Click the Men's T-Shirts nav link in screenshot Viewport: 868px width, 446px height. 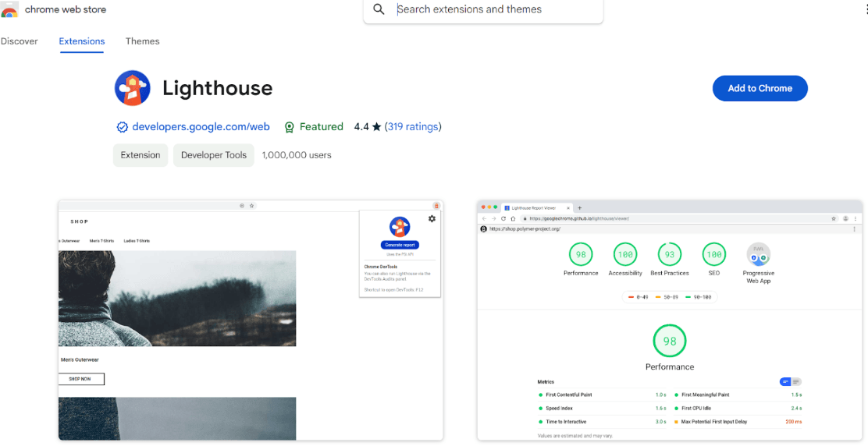click(x=101, y=241)
